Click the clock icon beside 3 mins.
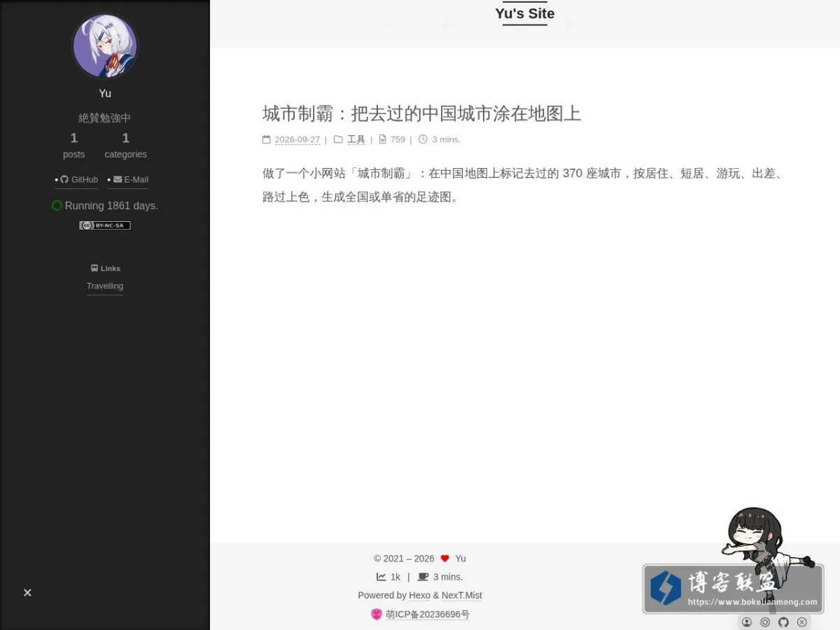The image size is (840, 630). pyautogui.click(x=423, y=139)
